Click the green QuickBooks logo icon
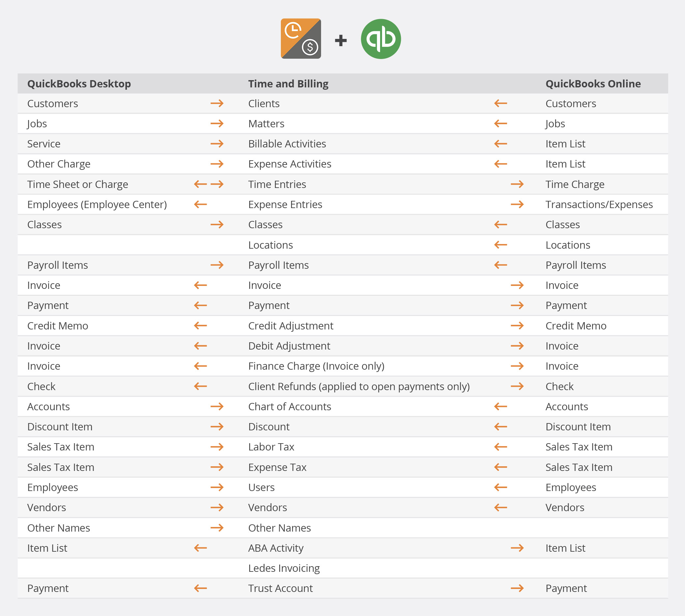Image resolution: width=685 pixels, height=616 pixels. point(380,39)
